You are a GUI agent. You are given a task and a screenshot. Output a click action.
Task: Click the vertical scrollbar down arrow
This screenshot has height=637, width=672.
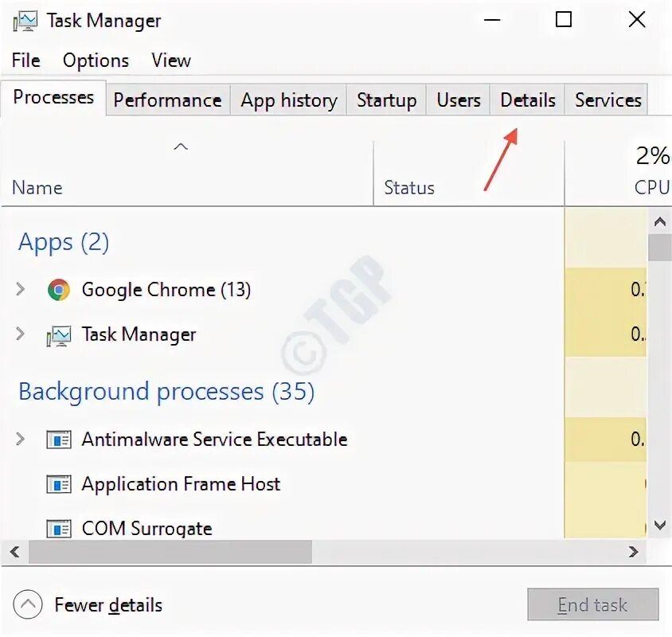click(x=659, y=525)
